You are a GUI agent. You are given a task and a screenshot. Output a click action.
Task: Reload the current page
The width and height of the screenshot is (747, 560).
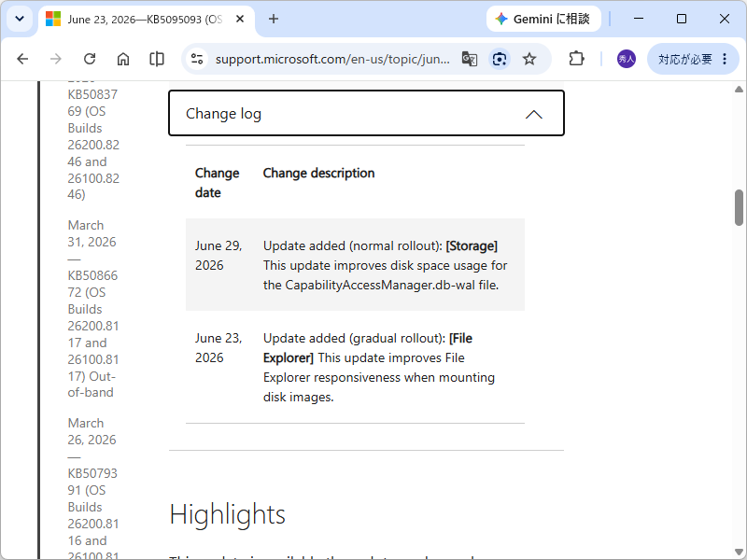point(90,59)
